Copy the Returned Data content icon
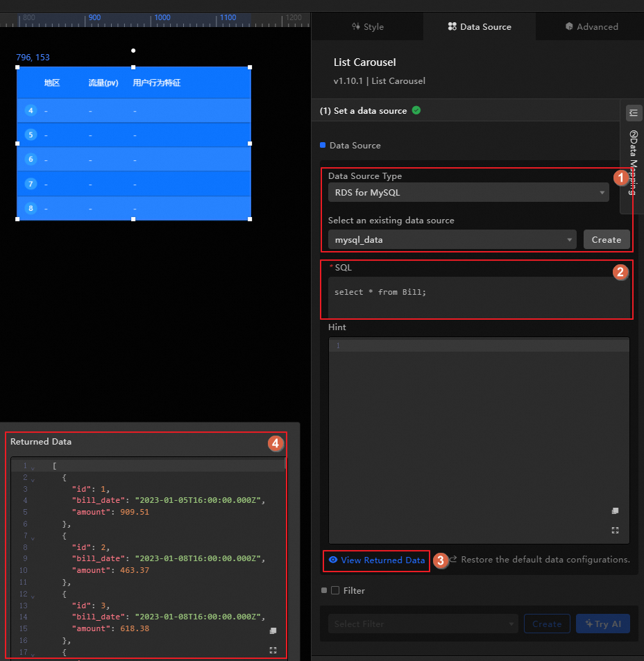 pyautogui.click(x=273, y=630)
